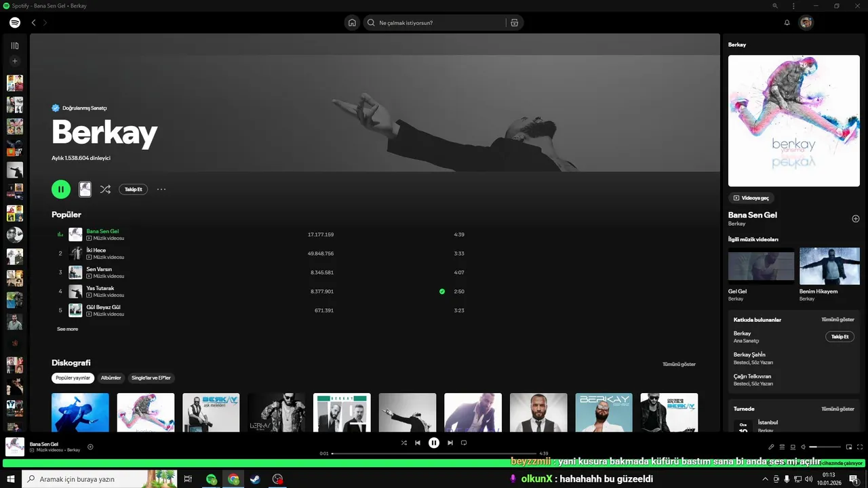Image resolution: width=868 pixels, height=488 pixels.
Task: Mute with the speaker volume icon
Action: pos(804,447)
